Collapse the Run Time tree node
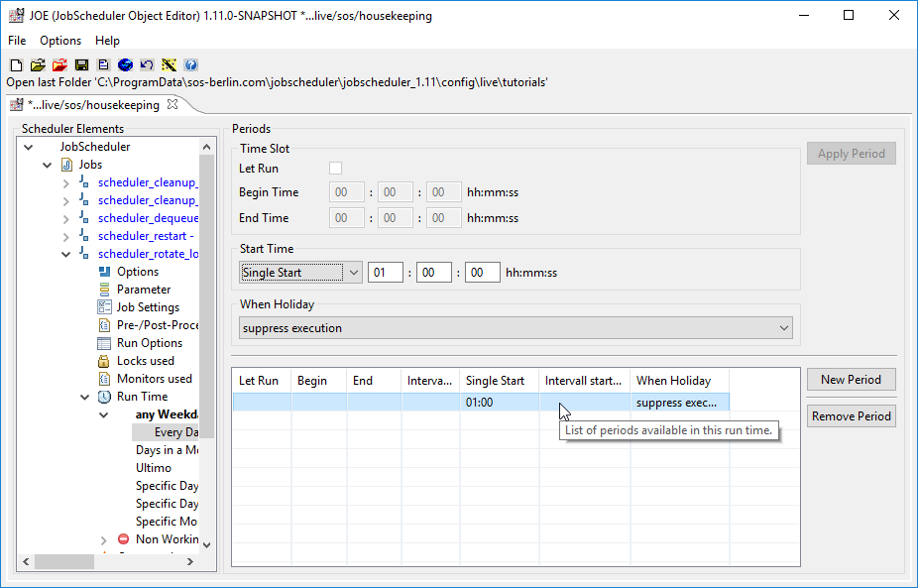The height and width of the screenshot is (588, 918). click(85, 397)
